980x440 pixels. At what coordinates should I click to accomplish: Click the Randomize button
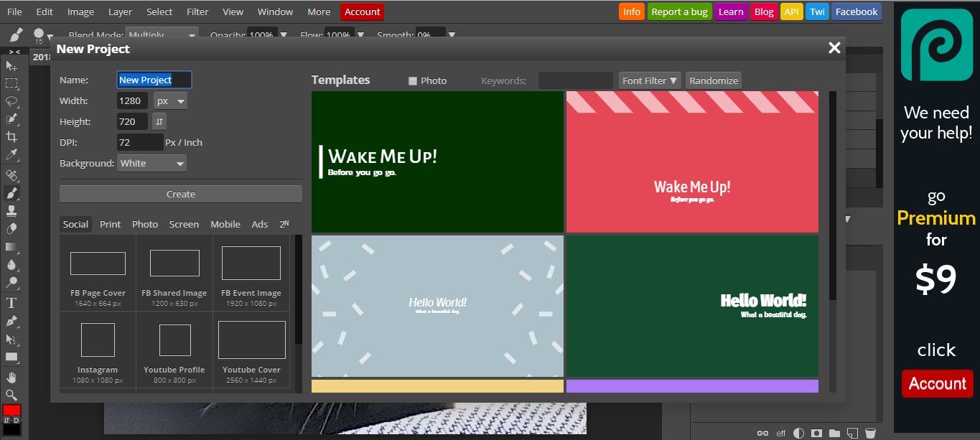pyautogui.click(x=714, y=80)
